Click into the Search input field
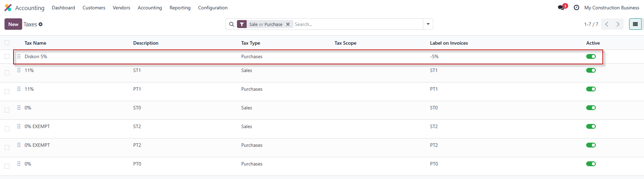The width and height of the screenshot is (644, 179). (357, 24)
